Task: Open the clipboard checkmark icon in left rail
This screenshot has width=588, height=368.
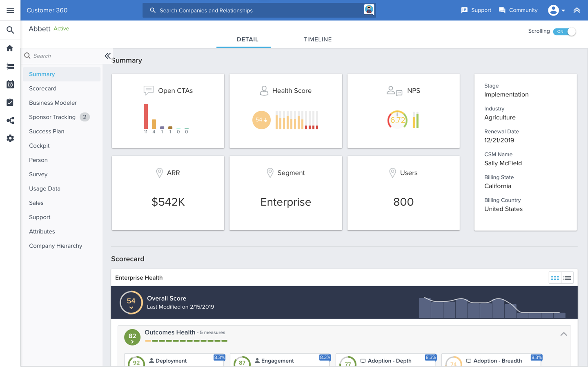Action: pyautogui.click(x=10, y=103)
